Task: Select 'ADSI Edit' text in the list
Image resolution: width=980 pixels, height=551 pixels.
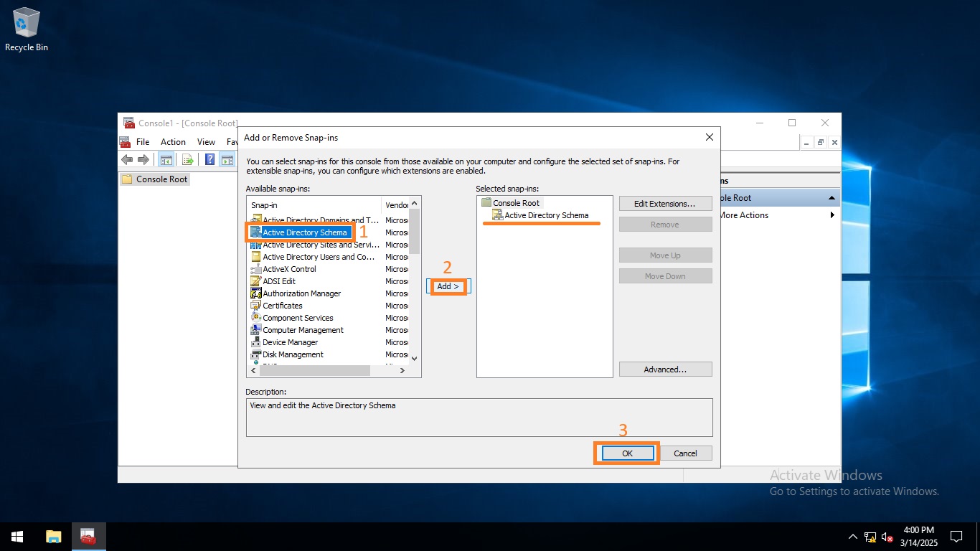Action: coord(279,281)
